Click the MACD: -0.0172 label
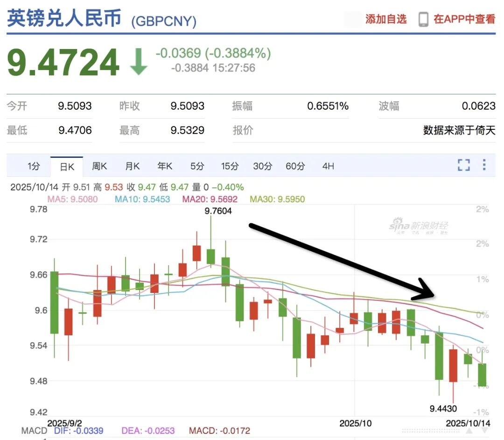504x440 pixels. tap(219, 431)
